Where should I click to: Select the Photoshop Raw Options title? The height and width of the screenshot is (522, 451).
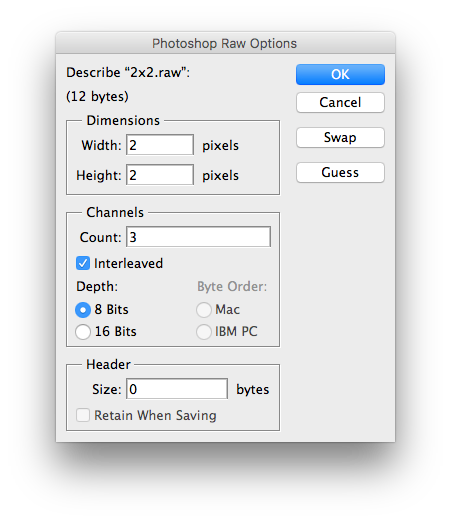pos(224,43)
